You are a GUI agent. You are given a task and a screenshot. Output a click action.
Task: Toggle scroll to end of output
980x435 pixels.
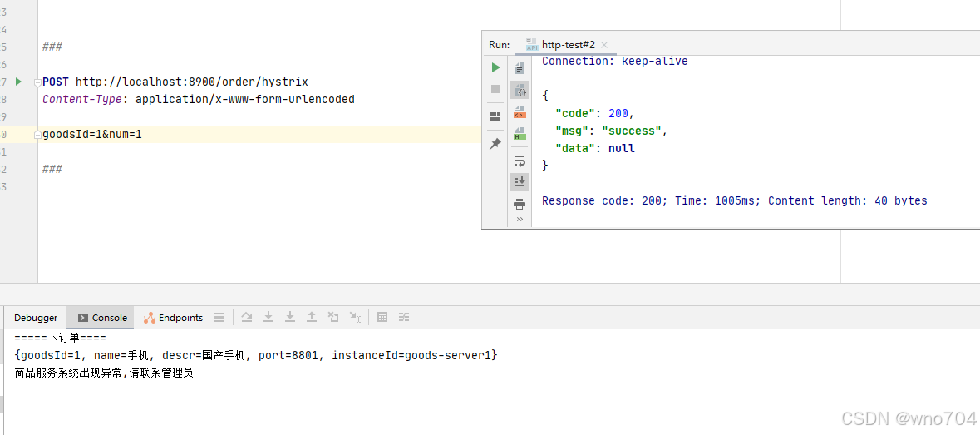click(x=520, y=182)
